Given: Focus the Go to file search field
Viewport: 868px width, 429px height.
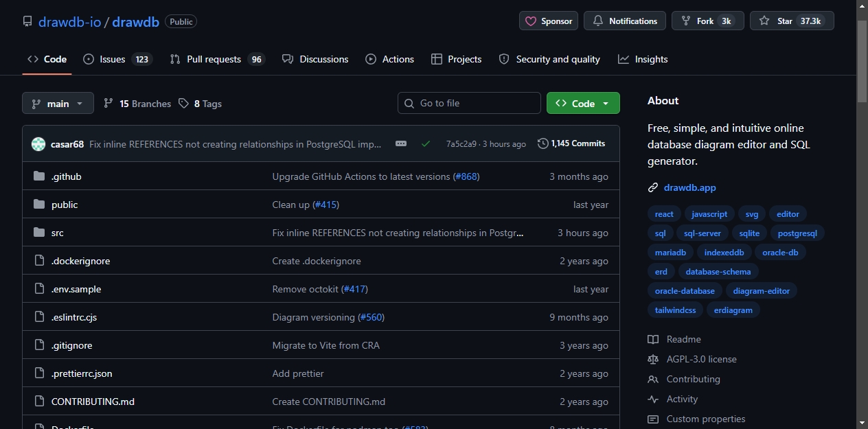Looking at the screenshot, I should [469, 103].
